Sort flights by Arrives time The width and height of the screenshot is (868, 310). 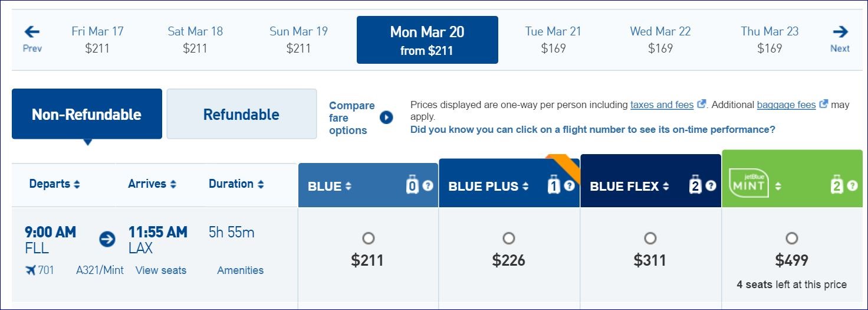tap(152, 184)
